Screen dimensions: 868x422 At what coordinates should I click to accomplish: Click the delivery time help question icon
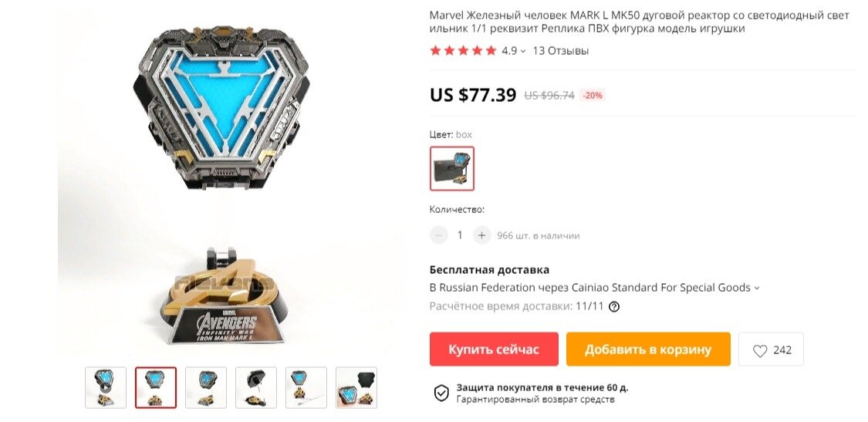pos(614,306)
